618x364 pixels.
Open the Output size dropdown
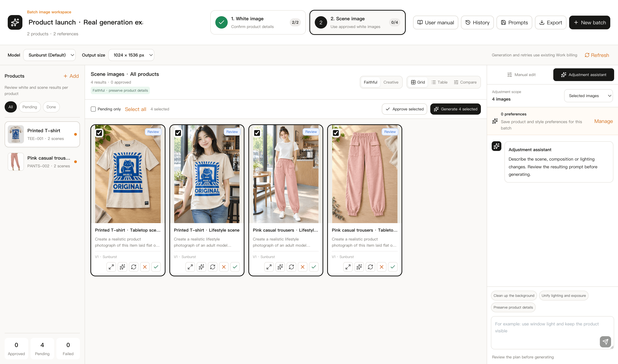point(131,55)
